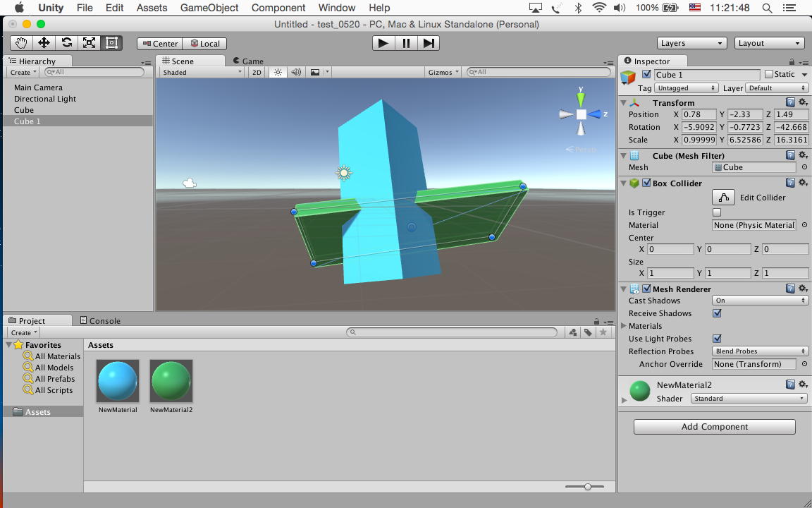The image size is (812, 508).
Task: Open the Cast Shadows dropdown
Action: pyautogui.click(x=760, y=301)
